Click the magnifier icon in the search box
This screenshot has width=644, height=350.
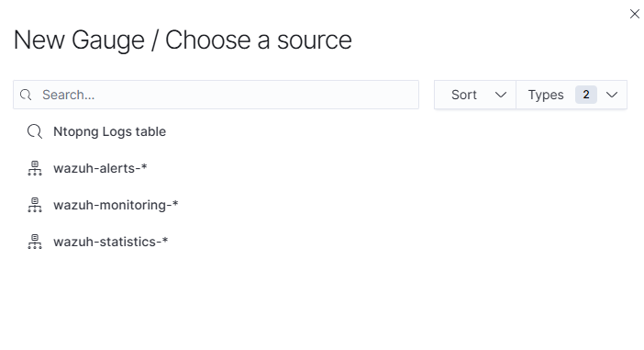click(26, 95)
